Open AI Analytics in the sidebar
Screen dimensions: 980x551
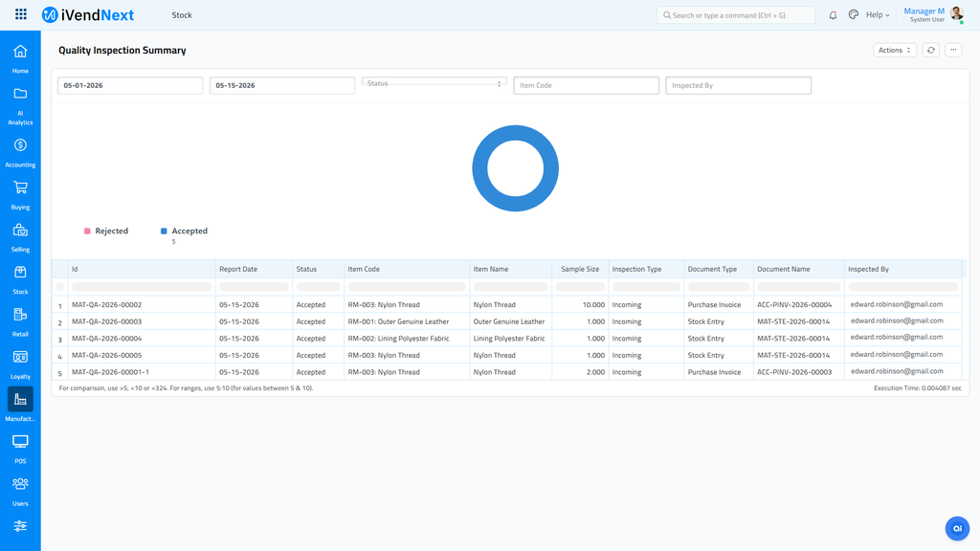click(x=20, y=106)
